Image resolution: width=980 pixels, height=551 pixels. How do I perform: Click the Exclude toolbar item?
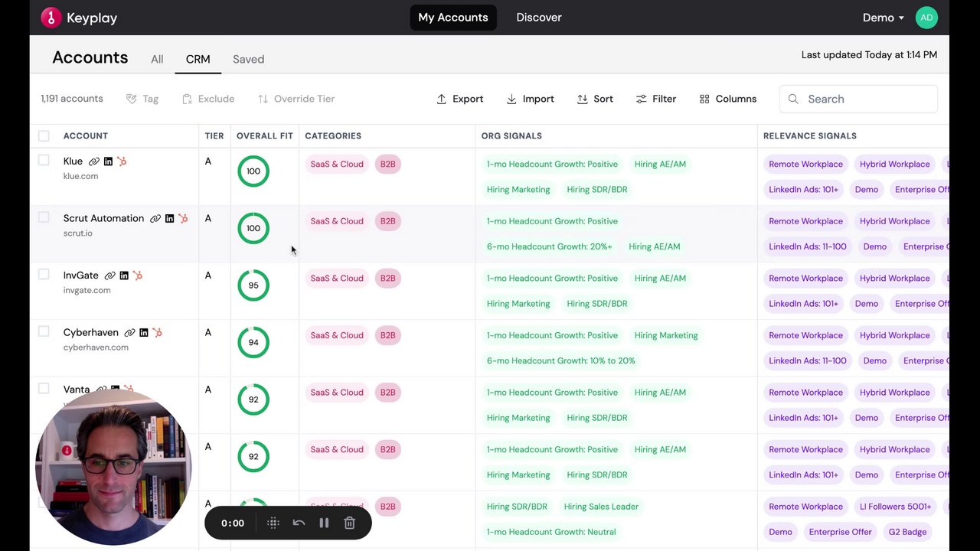coord(208,99)
